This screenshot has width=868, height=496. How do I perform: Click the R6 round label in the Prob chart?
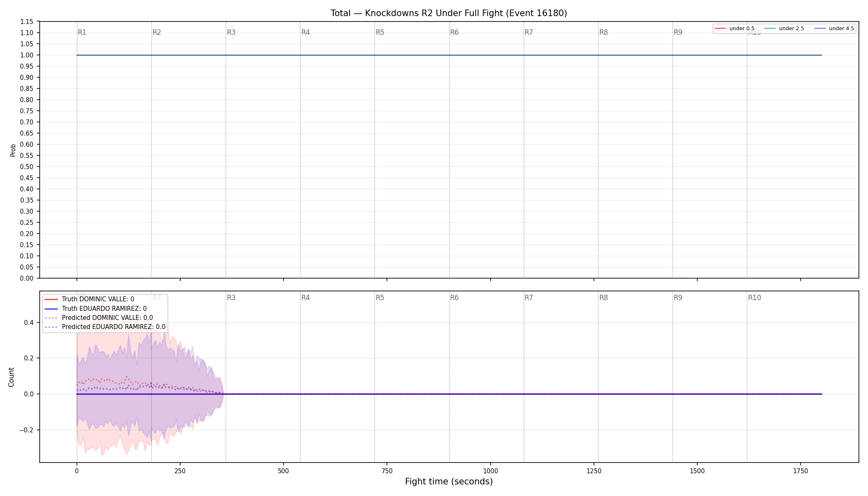[x=454, y=32]
